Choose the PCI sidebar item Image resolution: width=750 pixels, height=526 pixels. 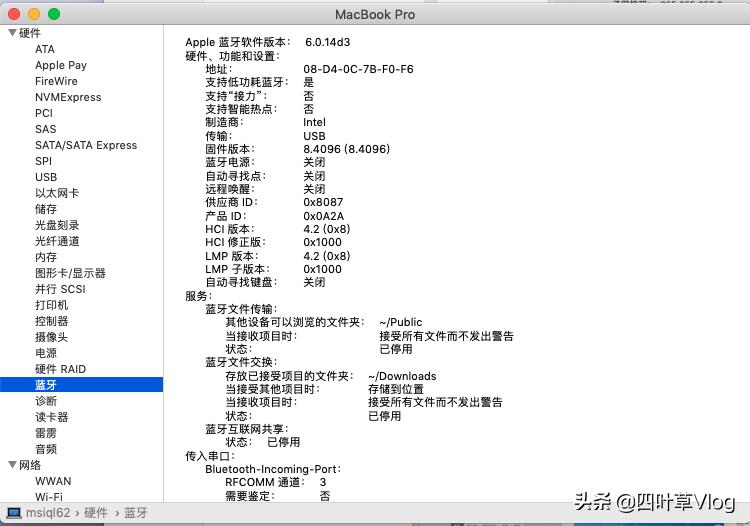point(44,113)
